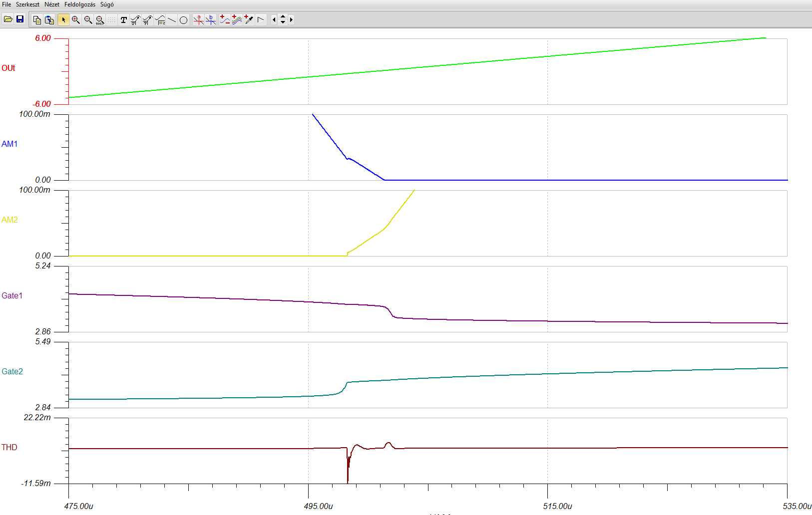Click the right arrow scroll button
This screenshot has width=812, height=515.
click(291, 19)
